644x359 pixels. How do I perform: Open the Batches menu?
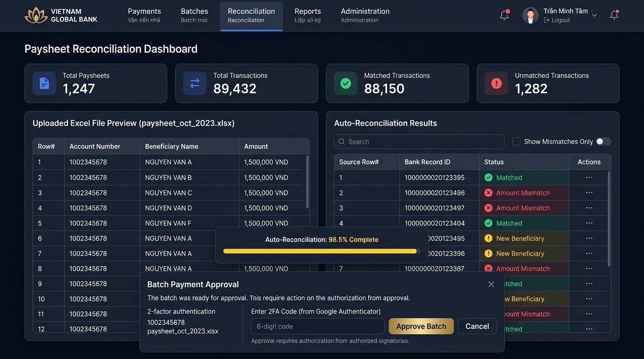[194, 15]
